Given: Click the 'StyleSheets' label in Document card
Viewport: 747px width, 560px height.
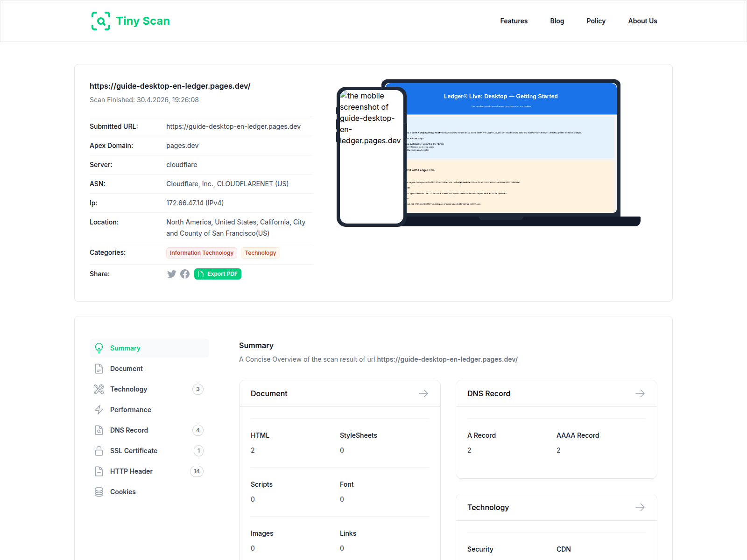Looking at the screenshot, I should pos(359,435).
